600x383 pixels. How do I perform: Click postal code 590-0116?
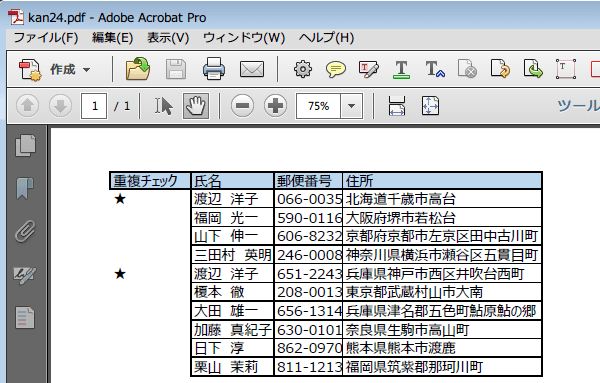310,218
